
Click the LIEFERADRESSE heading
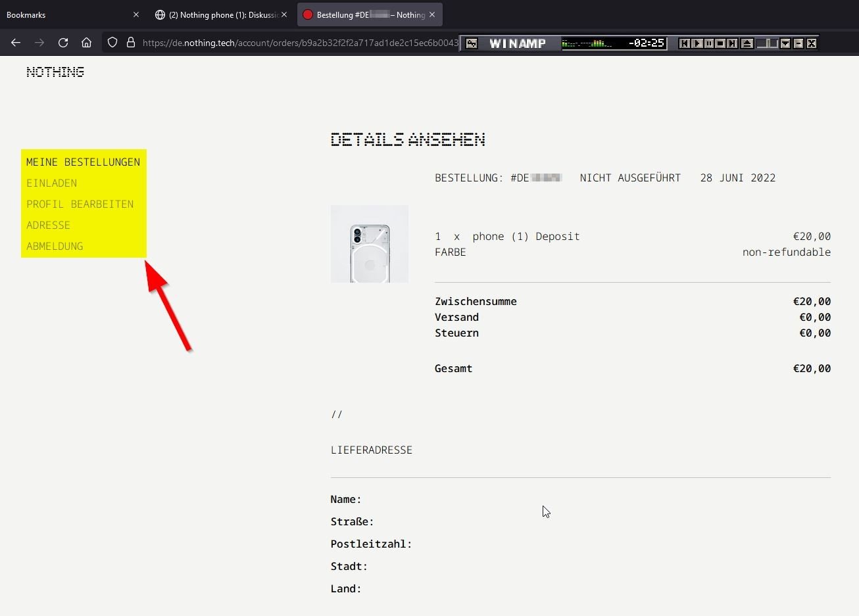click(372, 450)
